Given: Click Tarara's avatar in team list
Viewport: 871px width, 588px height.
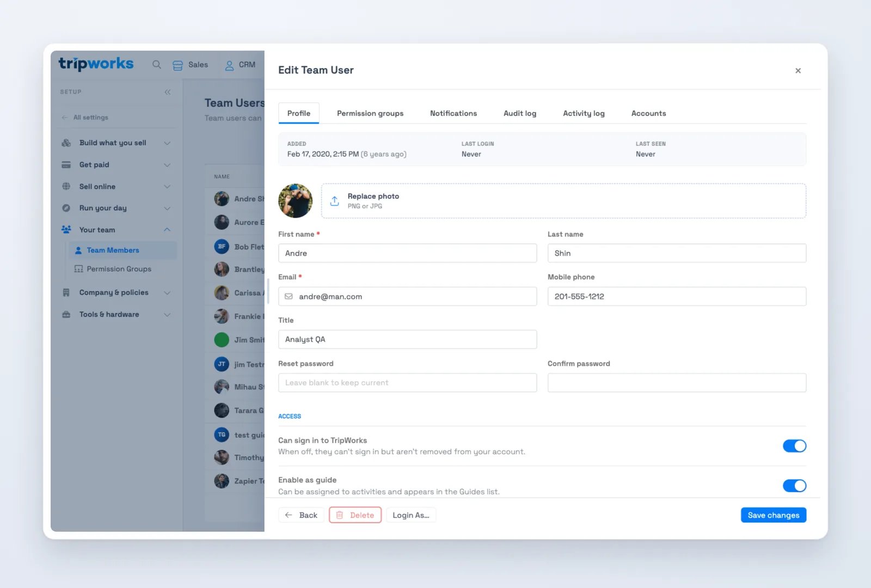Looking at the screenshot, I should (222, 411).
